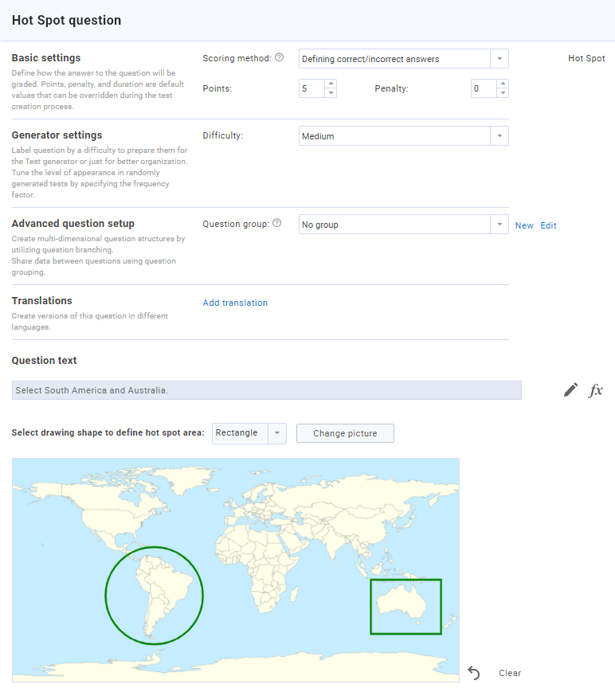Decrease the Penalty value with down arrow
Image resolution: width=615 pixels, height=700 pixels.
[502, 92]
